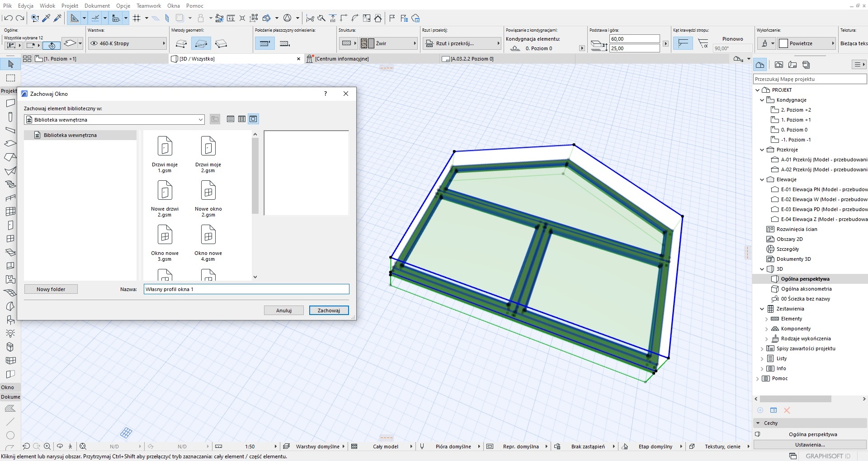Click the dialog help question mark

tap(325, 94)
